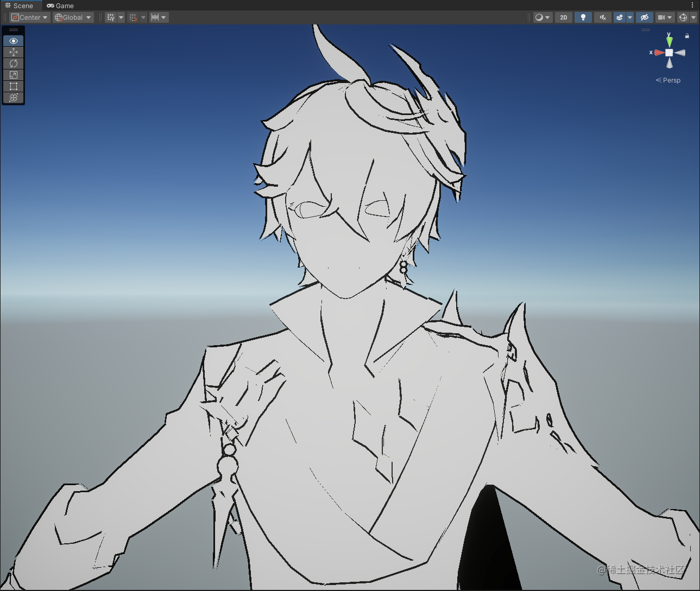This screenshot has width=700, height=591.
Task: Toggle scene lighting lightbulb
Action: pyautogui.click(x=583, y=17)
